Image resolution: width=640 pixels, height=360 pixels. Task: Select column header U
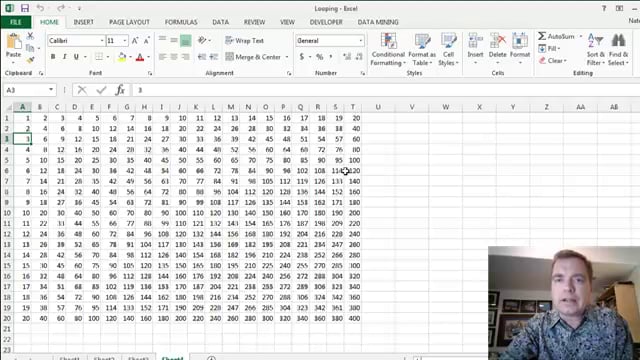coord(378,107)
